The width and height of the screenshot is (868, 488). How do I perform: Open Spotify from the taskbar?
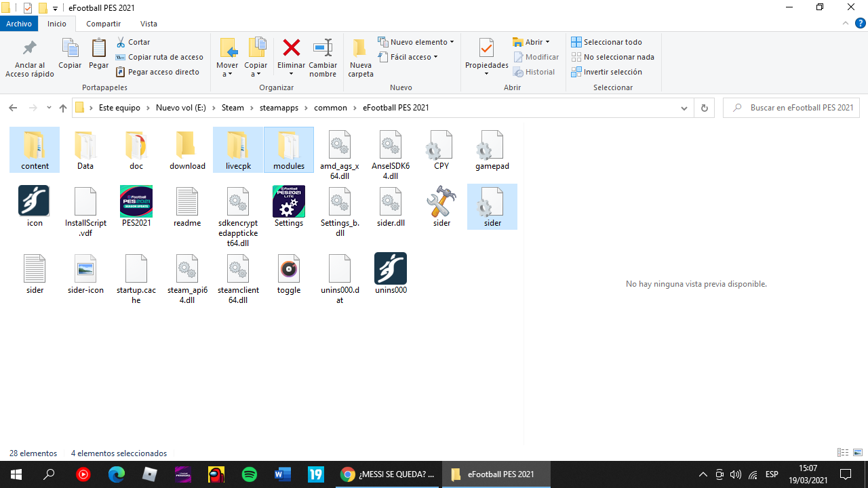tap(250, 474)
